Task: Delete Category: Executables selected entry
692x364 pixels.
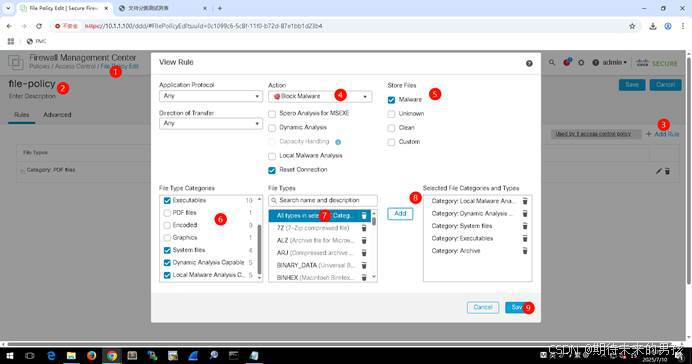Action: (525, 238)
